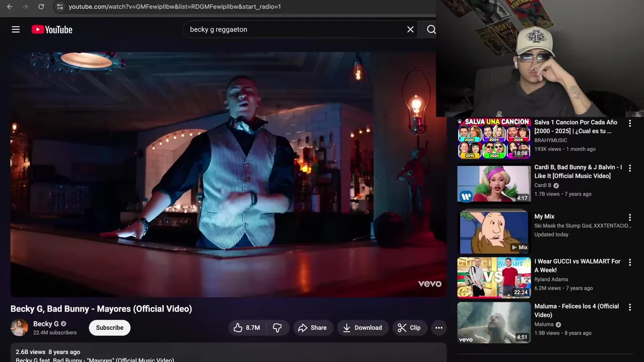Open 'Maluma - Felices los 4' title
Screen dimensions: 644x362
577,311
